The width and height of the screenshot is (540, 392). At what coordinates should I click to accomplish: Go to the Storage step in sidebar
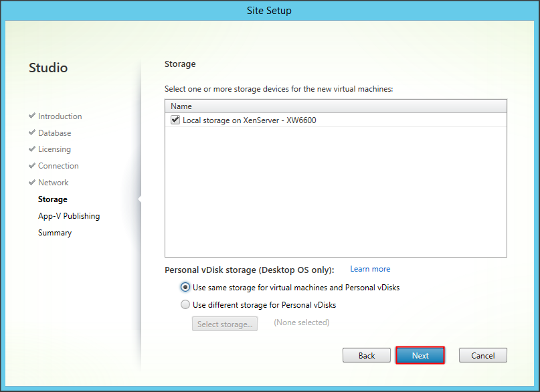click(x=53, y=199)
